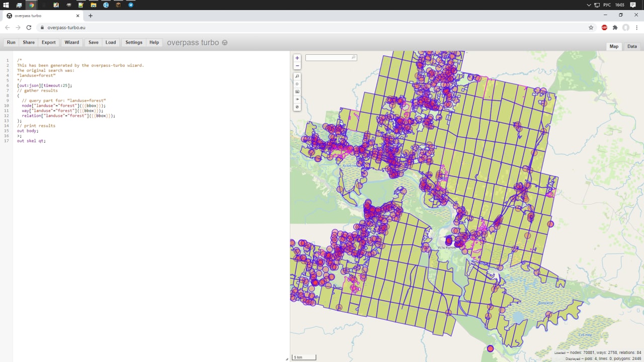Open Chrome's three-dot menu

[636, 28]
